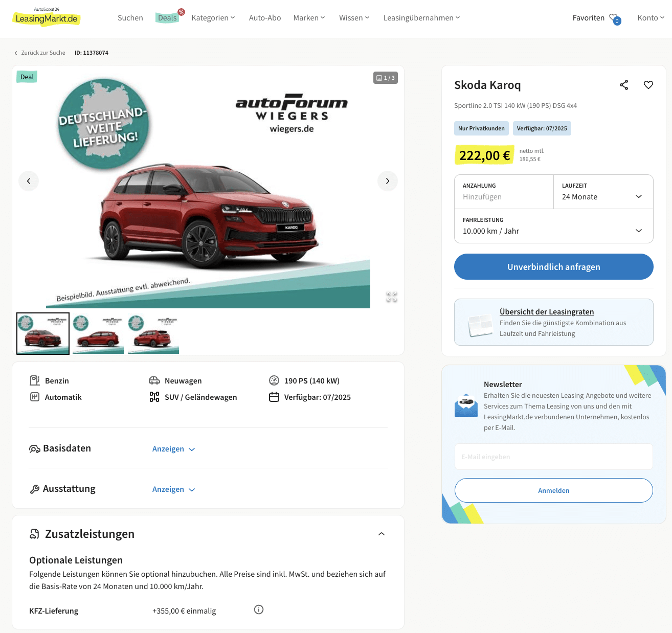The height and width of the screenshot is (633, 672).
Task: Click the Zusatzleistungen document icon
Action: [34, 534]
